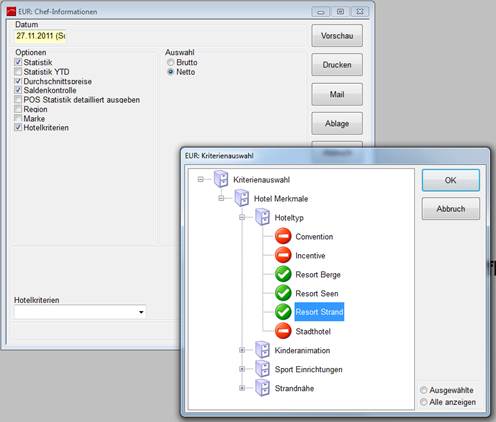The height and width of the screenshot is (422, 496).
Task: Select the Sport Einrichtungen tree entry
Action: [308, 369]
